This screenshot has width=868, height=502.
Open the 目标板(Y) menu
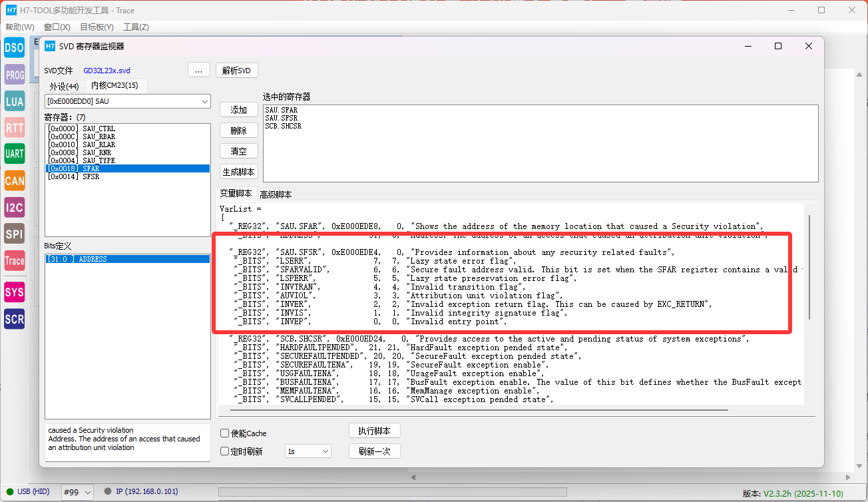point(97,27)
